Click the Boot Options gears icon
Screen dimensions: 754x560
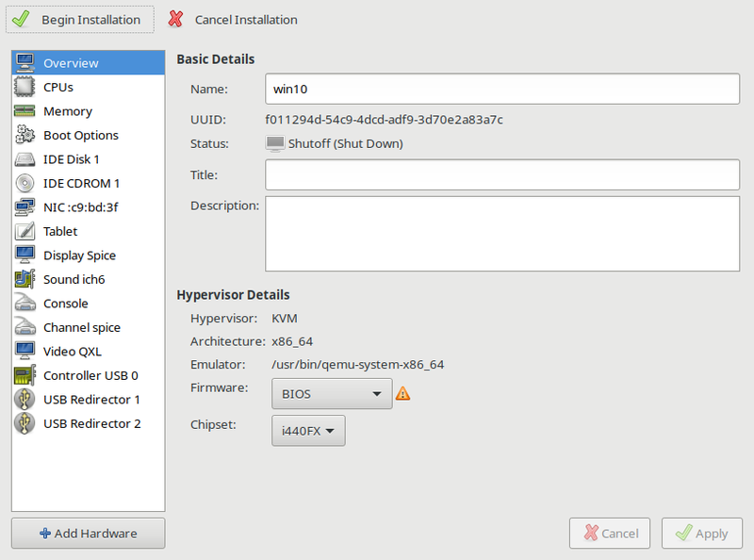pyautogui.click(x=25, y=135)
